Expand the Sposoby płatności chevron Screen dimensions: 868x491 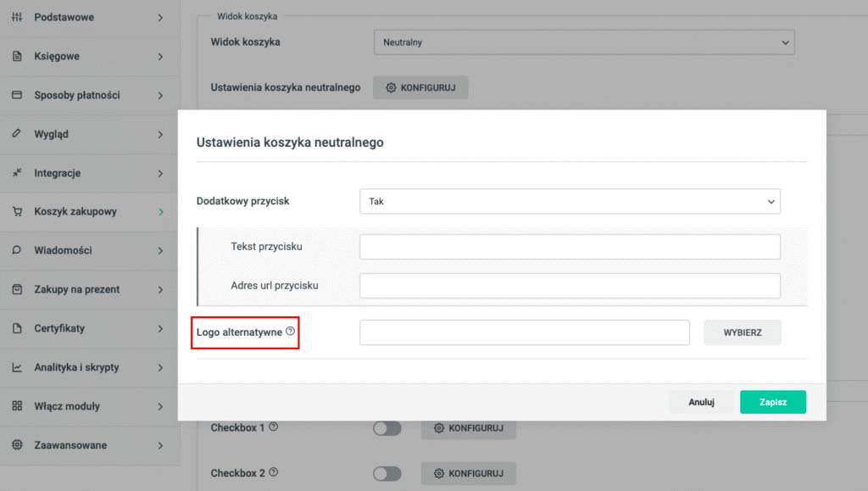click(x=160, y=95)
